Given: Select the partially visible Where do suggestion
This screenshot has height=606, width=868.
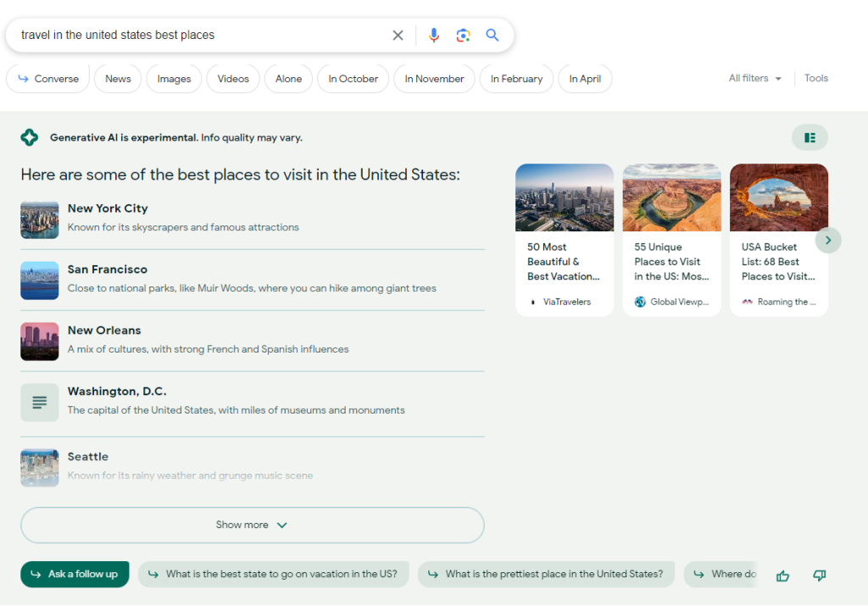Looking at the screenshot, I should [x=721, y=575].
